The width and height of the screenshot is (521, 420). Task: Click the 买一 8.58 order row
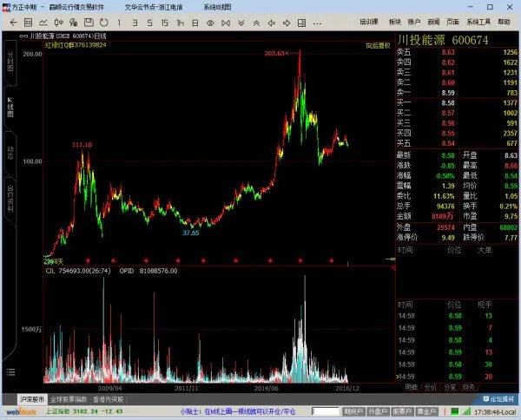coord(458,103)
